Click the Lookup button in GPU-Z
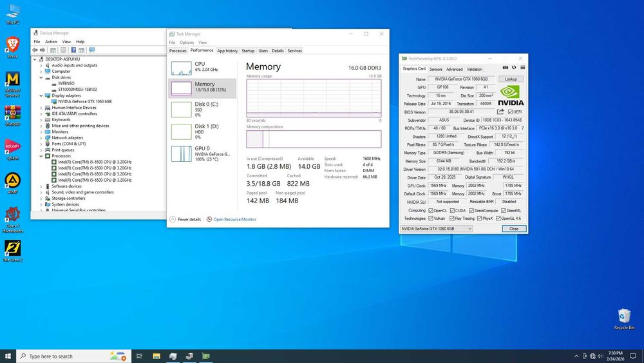 coord(511,79)
